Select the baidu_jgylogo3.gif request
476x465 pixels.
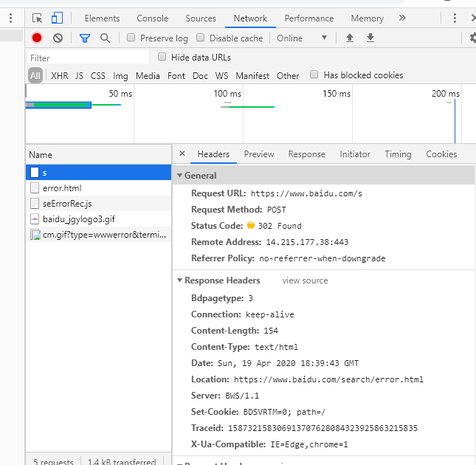coord(98,219)
